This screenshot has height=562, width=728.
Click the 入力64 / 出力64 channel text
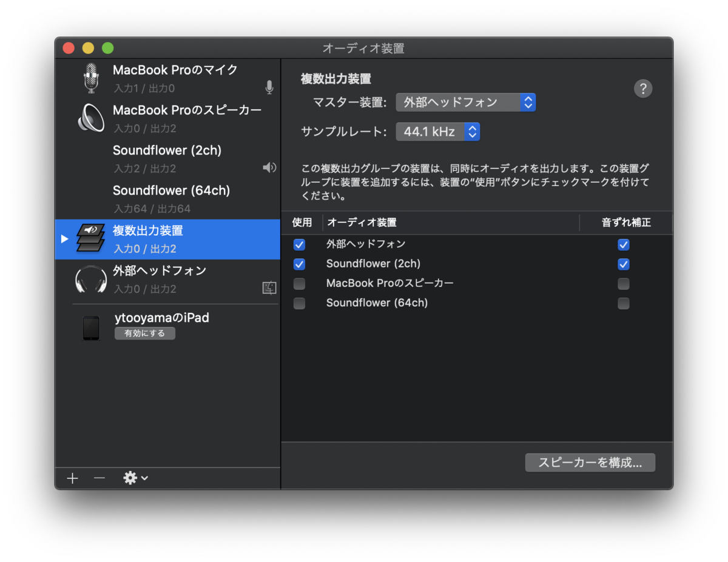pyautogui.click(x=152, y=209)
